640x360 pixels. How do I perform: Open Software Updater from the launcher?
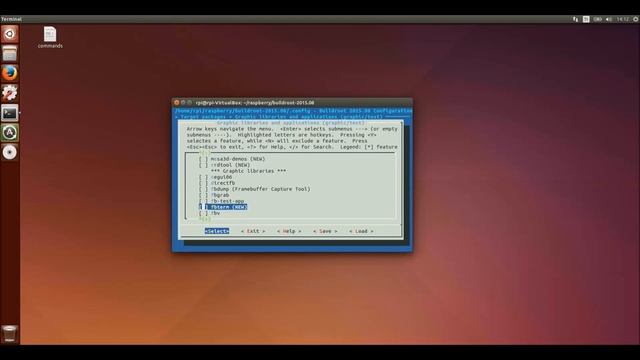tap(10, 133)
